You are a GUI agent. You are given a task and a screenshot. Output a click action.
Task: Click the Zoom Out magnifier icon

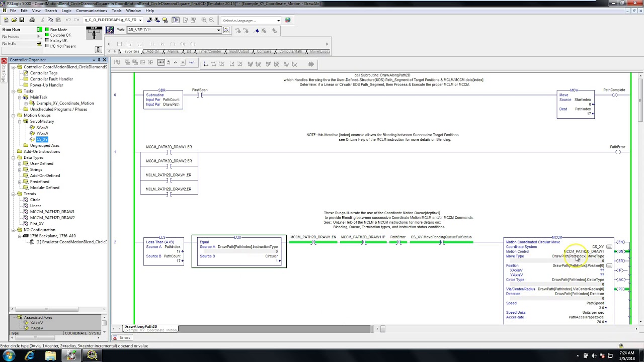pyautogui.click(x=212, y=20)
